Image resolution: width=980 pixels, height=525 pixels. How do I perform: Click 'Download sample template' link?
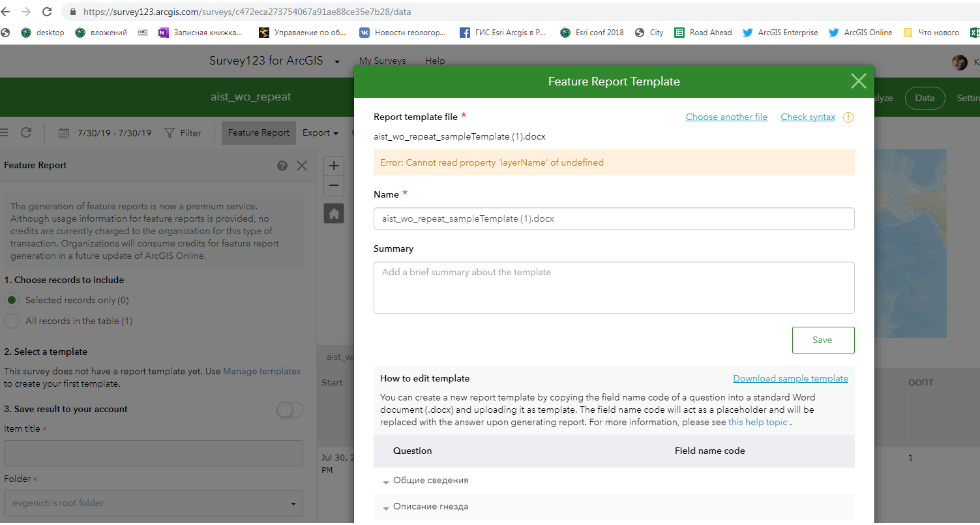point(790,378)
